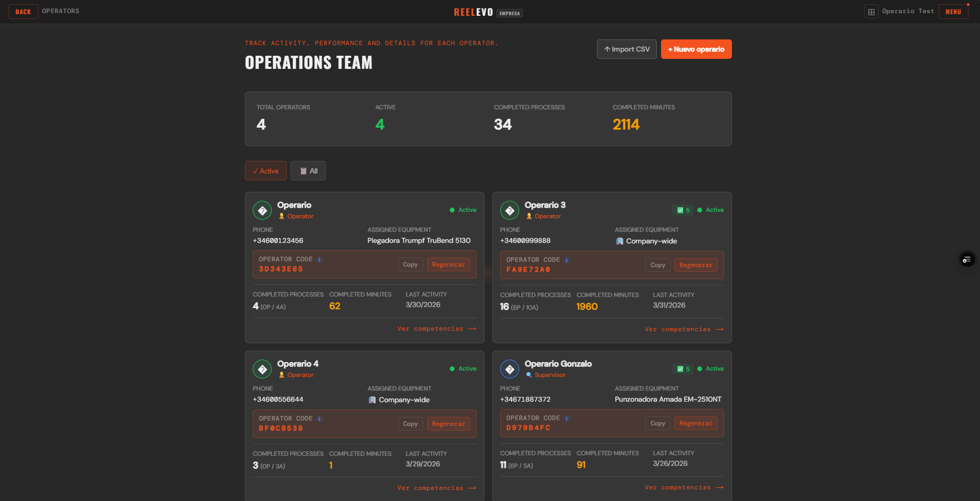Click the building icon beside Company-wide on Operario 4

(x=373, y=400)
